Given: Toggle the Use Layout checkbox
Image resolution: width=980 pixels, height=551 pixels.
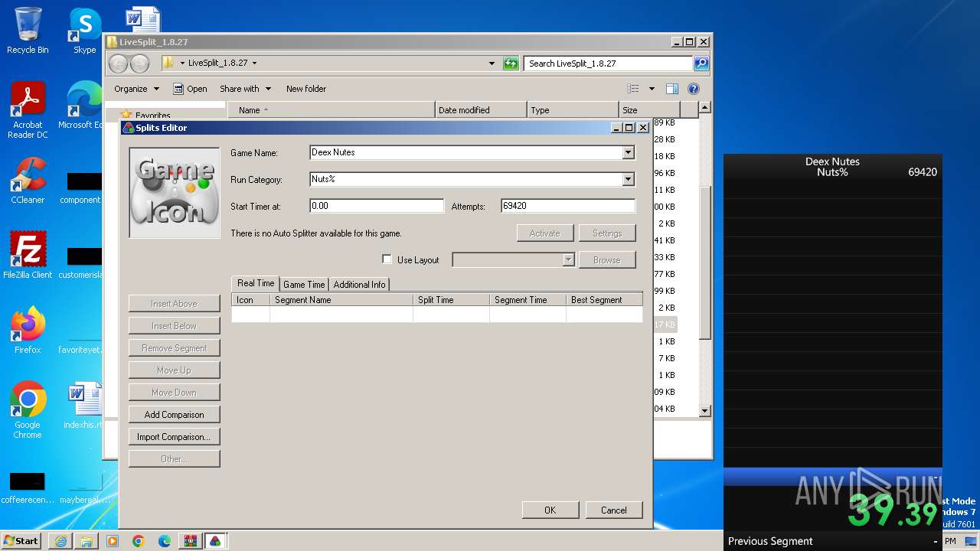Looking at the screenshot, I should pos(387,259).
